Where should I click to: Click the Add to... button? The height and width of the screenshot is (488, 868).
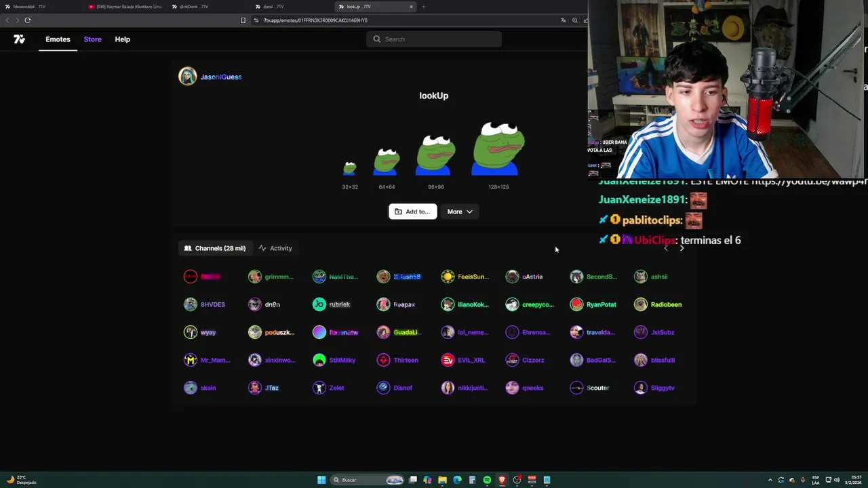412,211
